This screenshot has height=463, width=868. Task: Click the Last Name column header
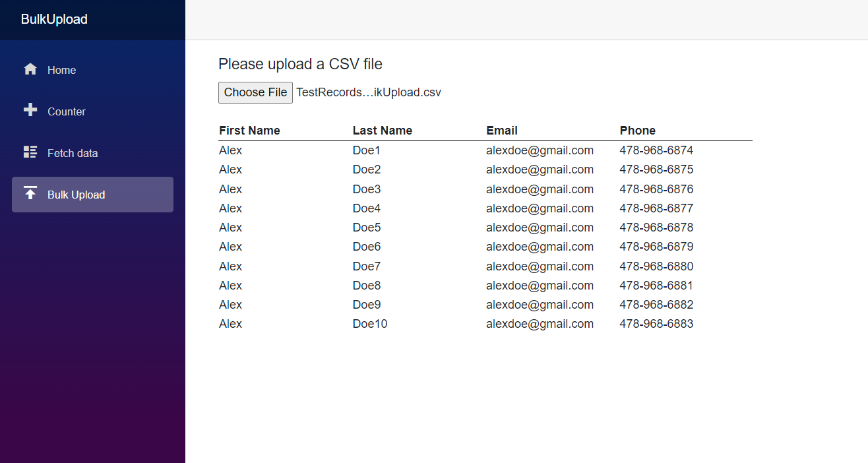pos(383,131)
